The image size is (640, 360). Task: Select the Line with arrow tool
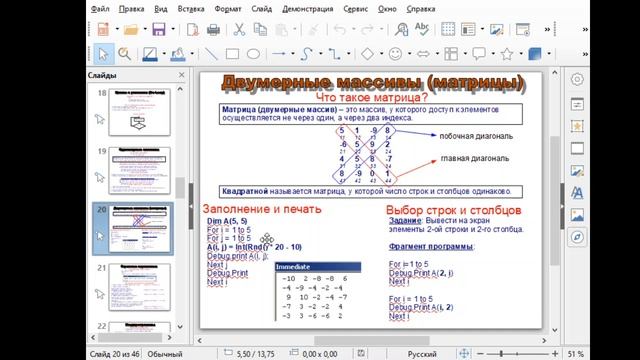[279, 53]
